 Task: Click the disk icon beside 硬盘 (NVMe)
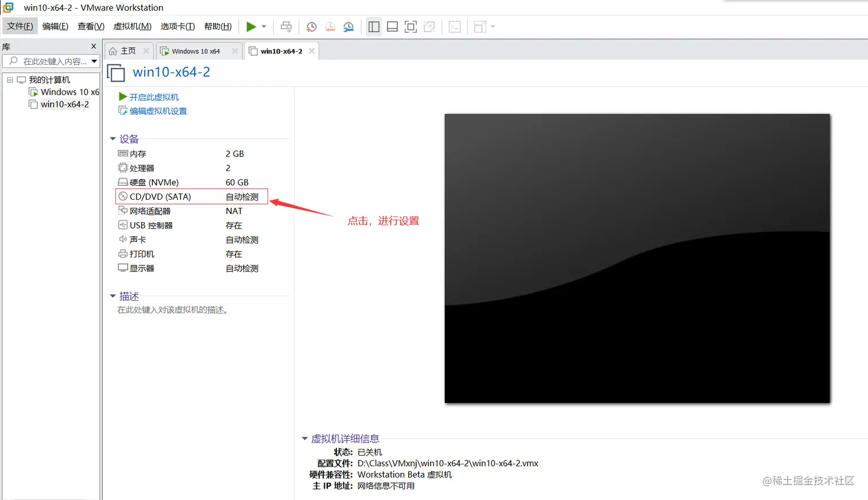pyautogui.click(x=123, y=182)
